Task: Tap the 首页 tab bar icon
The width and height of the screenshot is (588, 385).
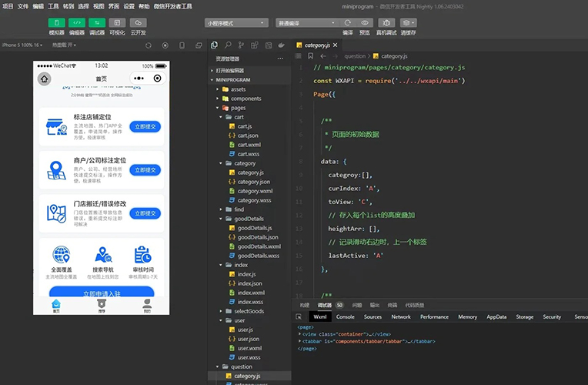Action: pyautogui.click(x=56, y=306)
